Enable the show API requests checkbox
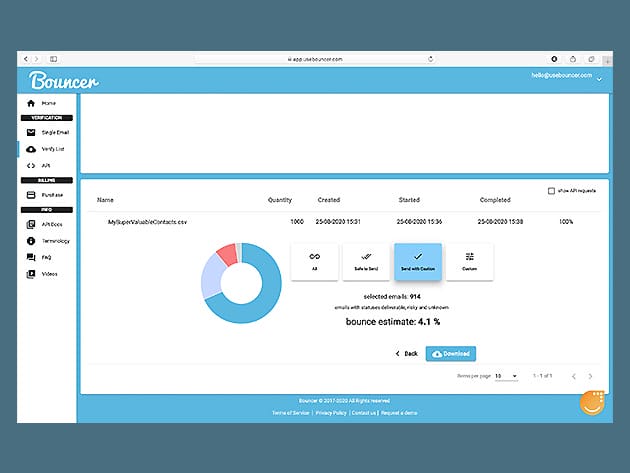The image size is (630, 473). click(551, 191)
